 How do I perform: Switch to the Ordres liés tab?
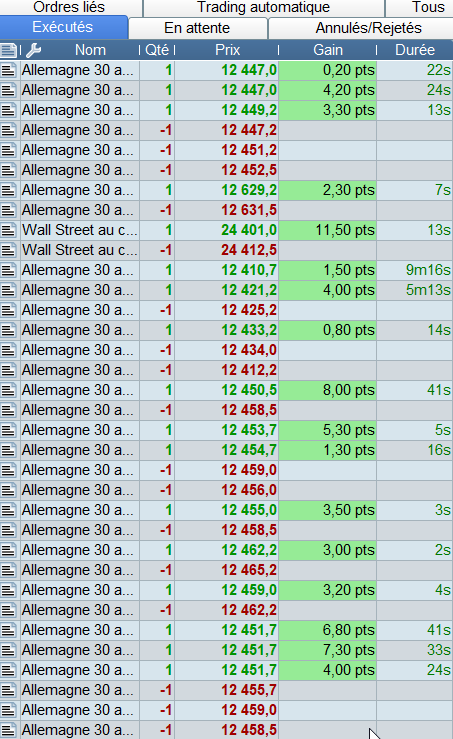tap(69, 7)
